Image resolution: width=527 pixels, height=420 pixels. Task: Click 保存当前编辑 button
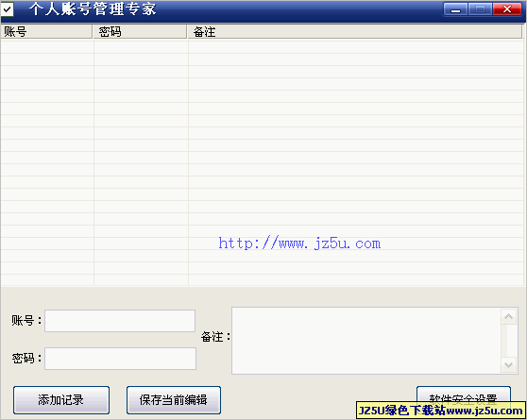pyautogui.click(x=174, y=400)
